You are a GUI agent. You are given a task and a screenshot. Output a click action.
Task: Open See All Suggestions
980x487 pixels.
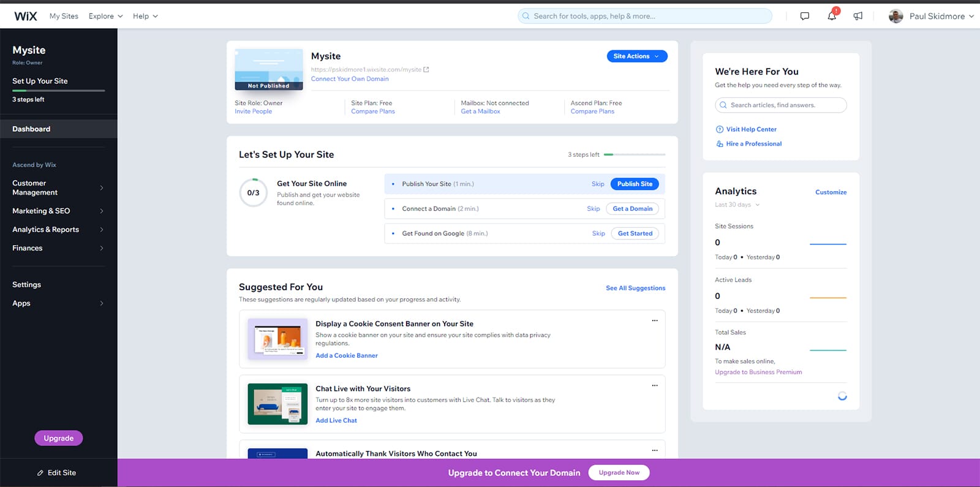click(635, 288)
